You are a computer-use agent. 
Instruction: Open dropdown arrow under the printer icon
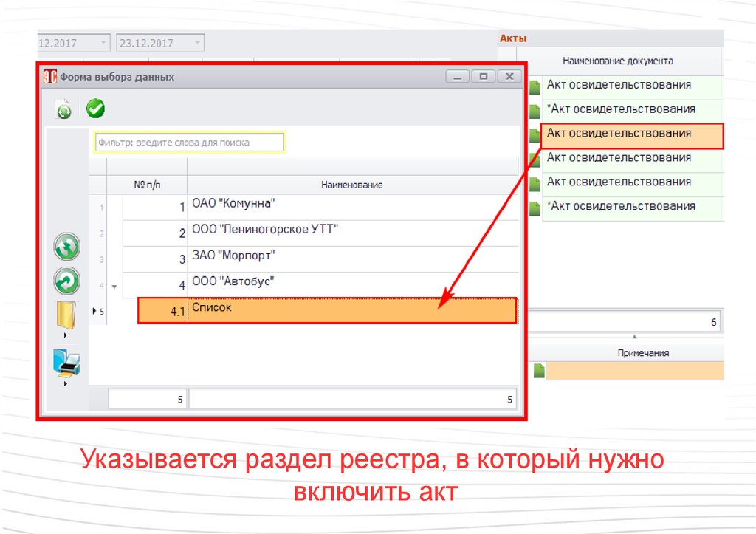[x=66, y=383]
